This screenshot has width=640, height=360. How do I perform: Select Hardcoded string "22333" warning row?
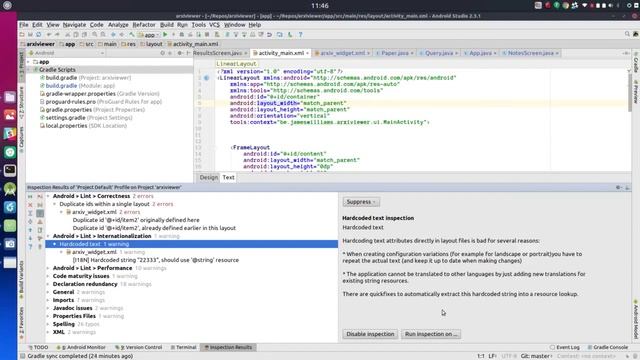pyautogui.click(x=156, y=260)
